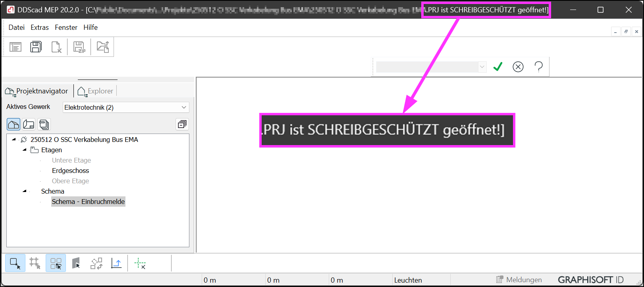Click the command input field

pos(427,67)
